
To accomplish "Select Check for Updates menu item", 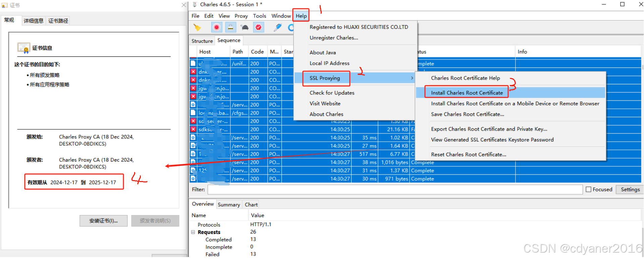I will 332,93.
